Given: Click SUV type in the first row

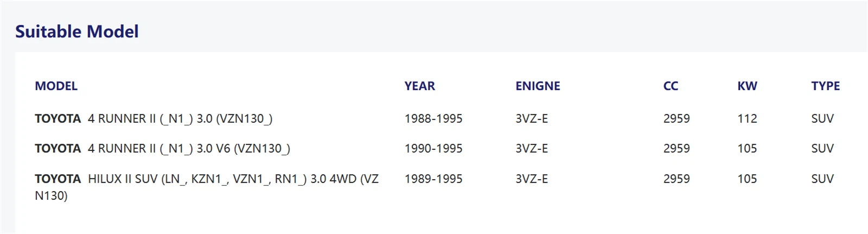Looking at the screenshot, I should [x=822, y=118].
